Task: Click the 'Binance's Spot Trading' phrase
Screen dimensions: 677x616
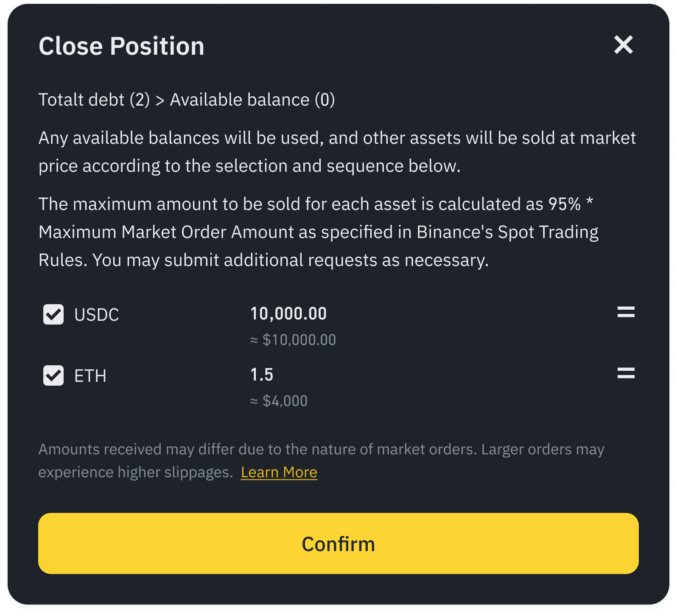Action: (507, 232)
